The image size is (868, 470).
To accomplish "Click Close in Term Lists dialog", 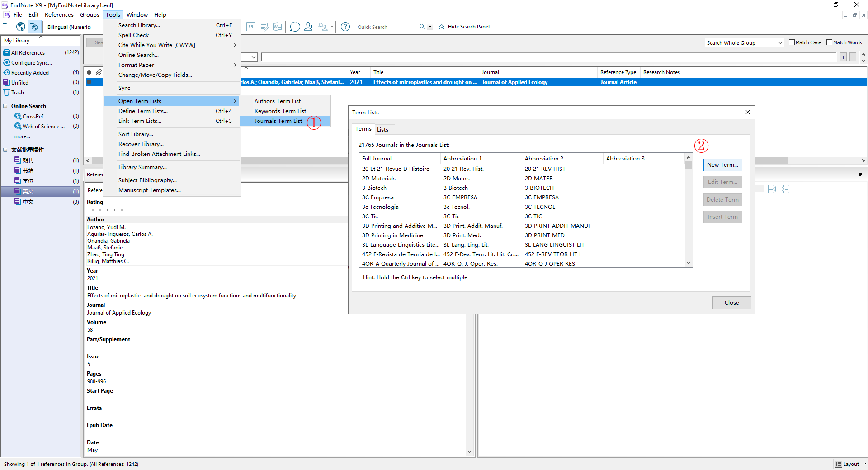I will tap(731, 303).
